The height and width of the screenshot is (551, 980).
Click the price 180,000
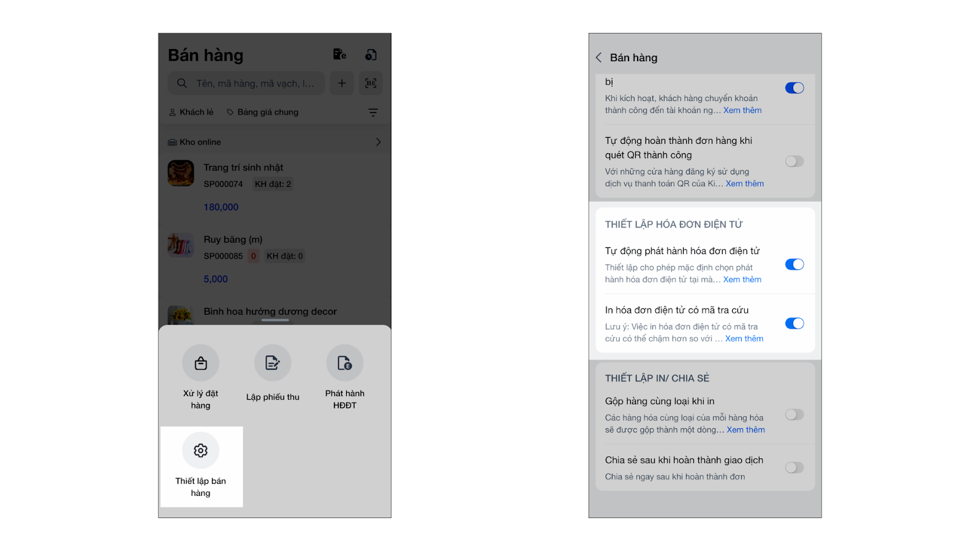pyautogui.click(x=221, y=208)
